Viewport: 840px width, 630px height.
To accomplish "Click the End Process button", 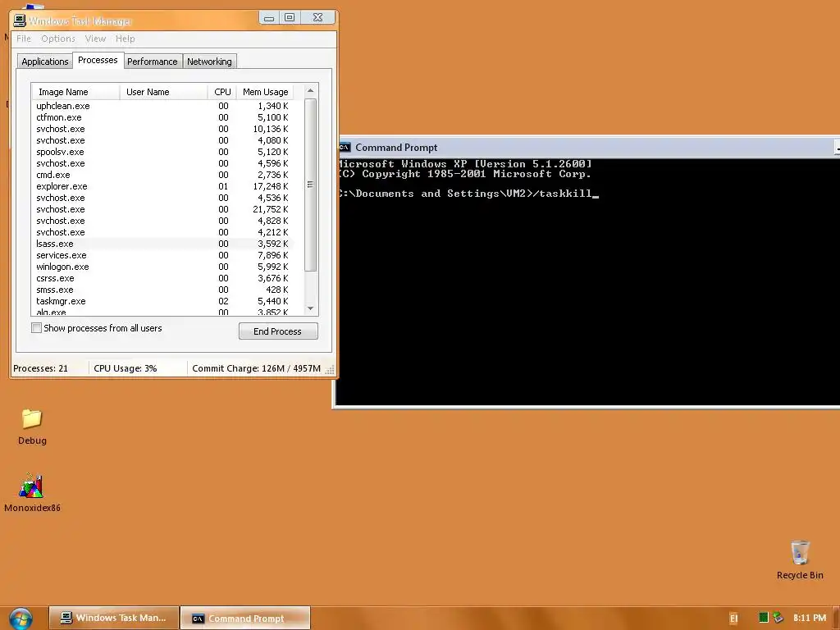I will pyautogui.click(x=278, y=331).
